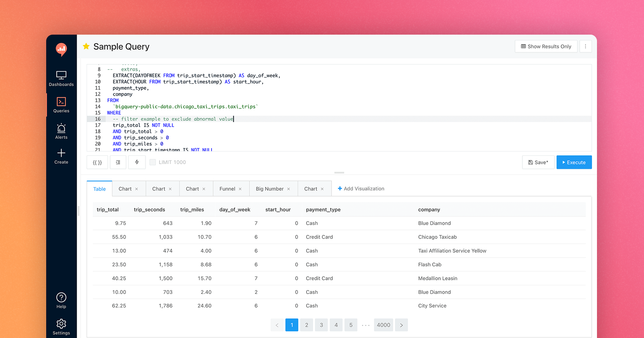The width and height of the screenshot is (644, 338).
Task: Open Settings from the sidebar
Action: click(61, 324)
